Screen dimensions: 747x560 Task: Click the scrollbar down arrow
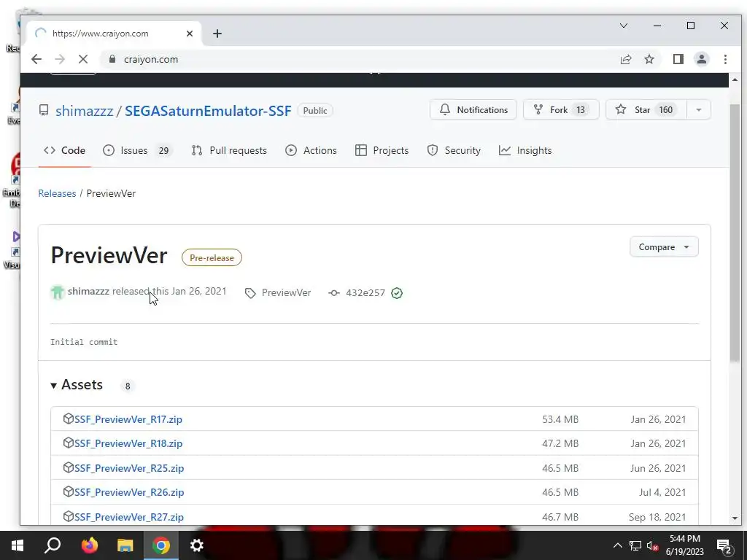[x=735, y=518]
